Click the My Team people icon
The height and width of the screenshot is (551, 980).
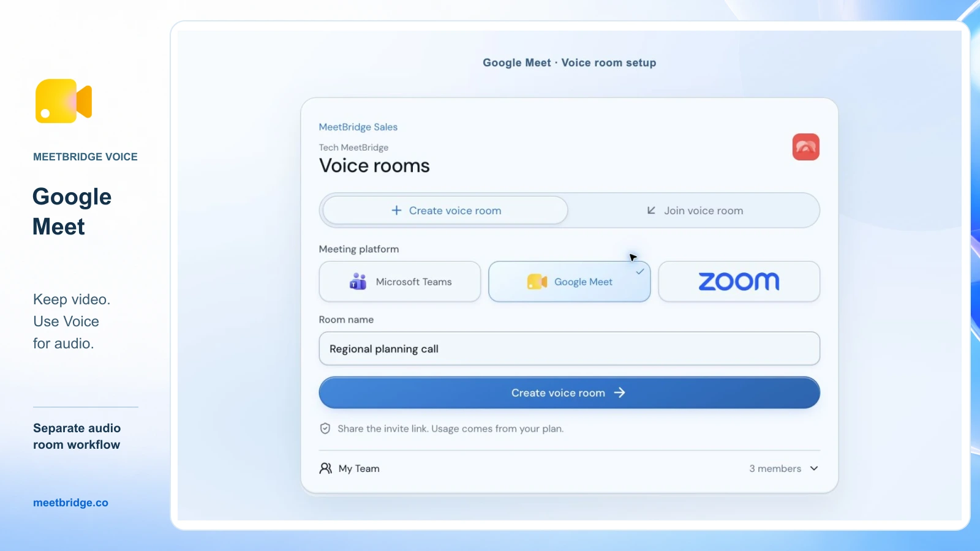tap(326, 468)
